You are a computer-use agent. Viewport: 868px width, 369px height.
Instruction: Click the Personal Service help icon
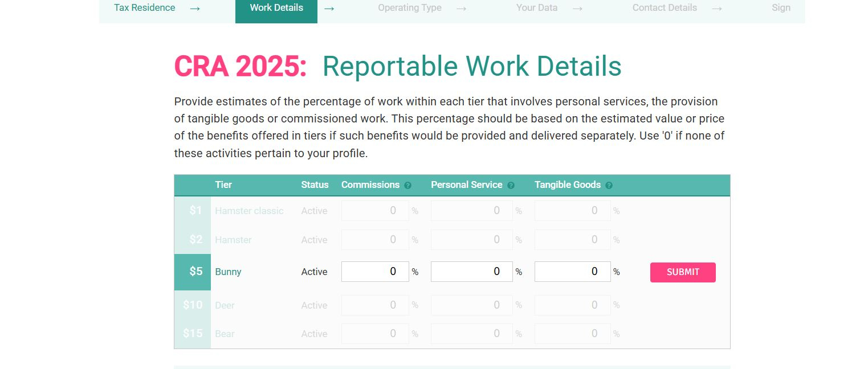pyautogui.click(x=511, y=186)
